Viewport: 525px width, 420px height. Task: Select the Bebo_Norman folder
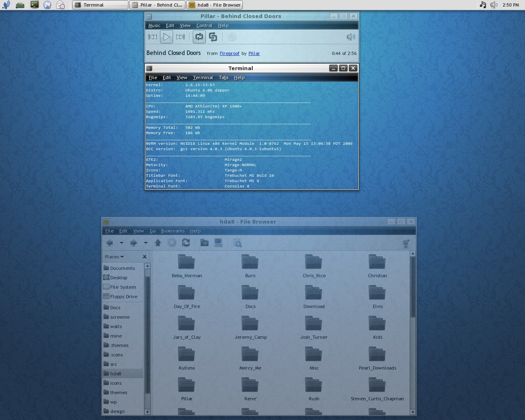pyautogui.click(x=187, y=266)
